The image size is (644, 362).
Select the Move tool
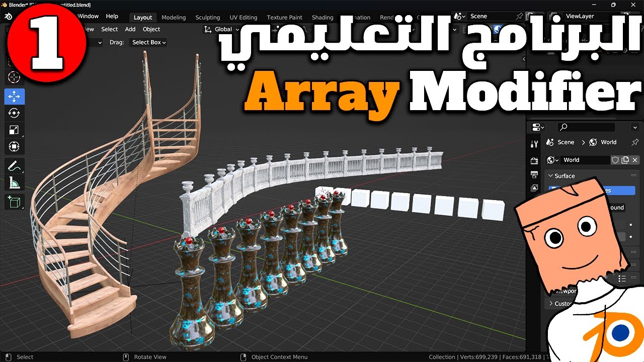click(x=14, y=96)
